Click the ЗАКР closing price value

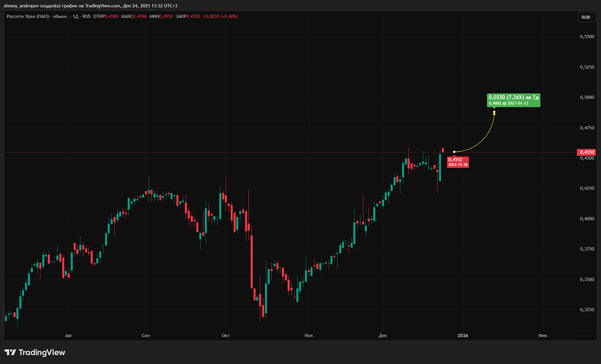(x=203, y=16)
